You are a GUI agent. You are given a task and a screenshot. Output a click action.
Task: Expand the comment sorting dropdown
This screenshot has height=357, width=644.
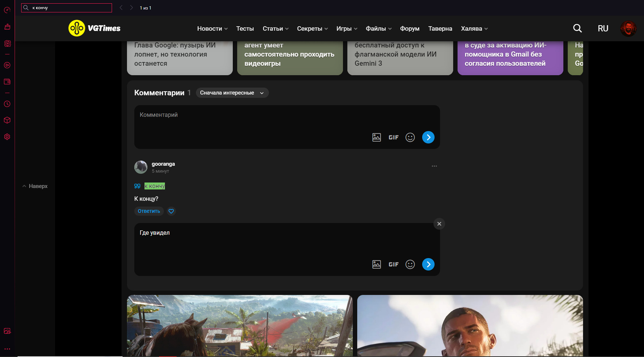tap(232, 93)
